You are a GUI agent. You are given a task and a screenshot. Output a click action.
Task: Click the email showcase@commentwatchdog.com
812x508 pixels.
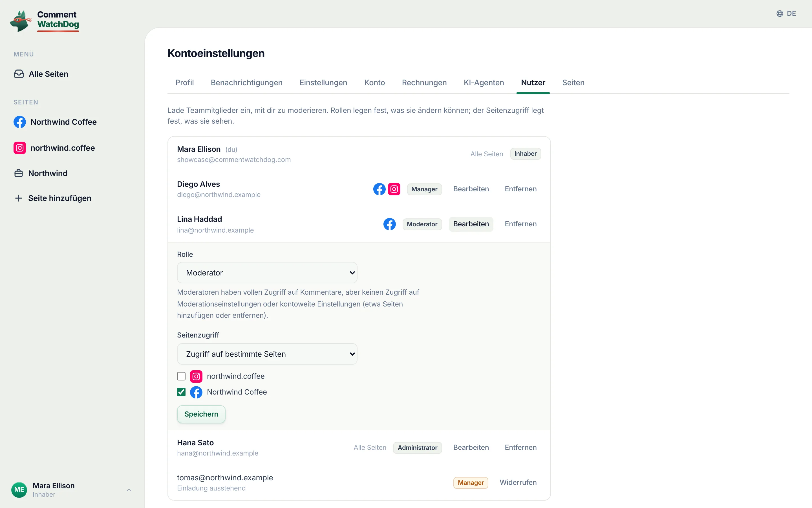234,160
